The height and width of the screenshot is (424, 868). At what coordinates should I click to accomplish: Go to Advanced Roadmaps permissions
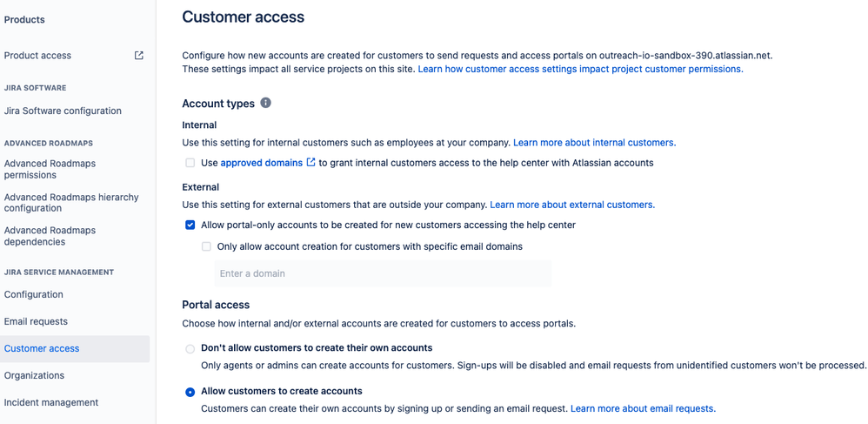point(50,169)
